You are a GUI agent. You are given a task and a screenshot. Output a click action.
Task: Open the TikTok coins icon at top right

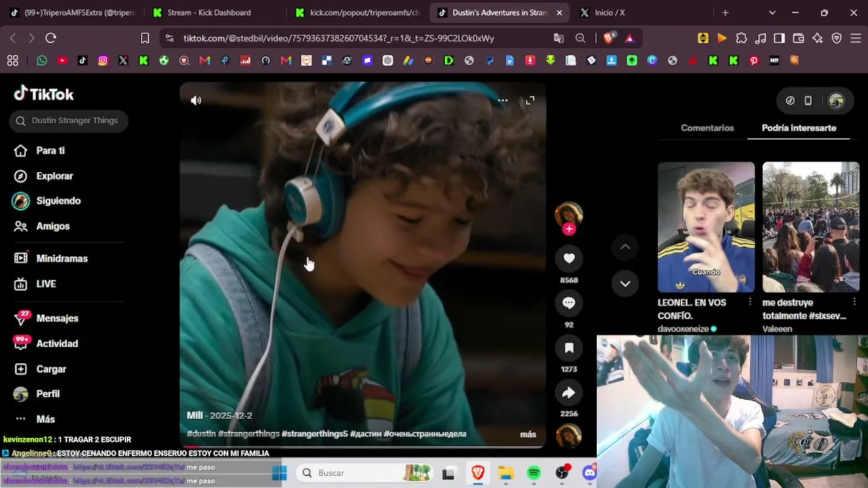point(790,101)
